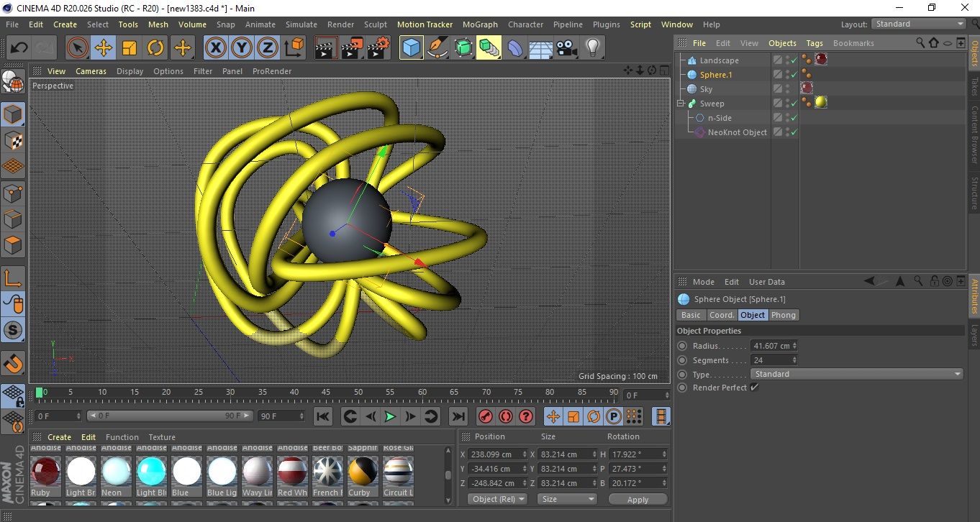The height and width of the screenshot is (522, 980).
Task: Collapse the Sweep object tree
Action: pyautogui.click(x=680, y=104)
